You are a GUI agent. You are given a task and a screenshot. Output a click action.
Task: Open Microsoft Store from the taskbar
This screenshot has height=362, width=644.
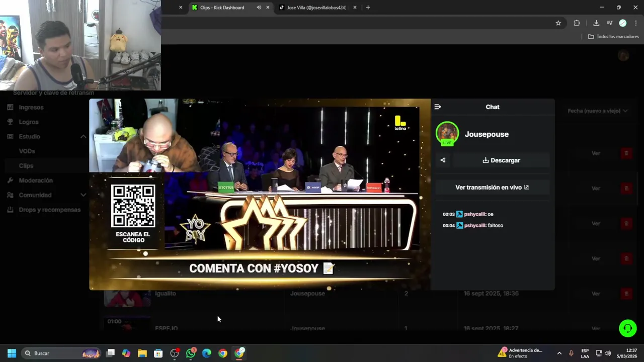[158, 353]
